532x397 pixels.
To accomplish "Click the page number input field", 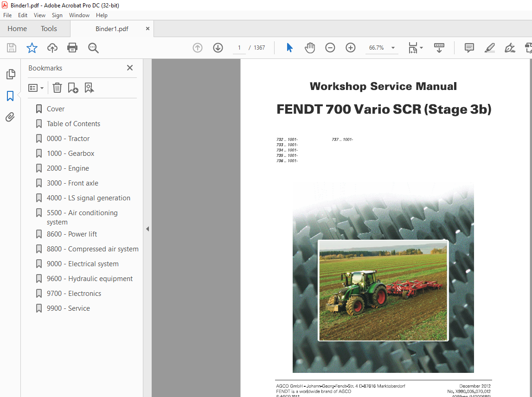I will (239, 48).
